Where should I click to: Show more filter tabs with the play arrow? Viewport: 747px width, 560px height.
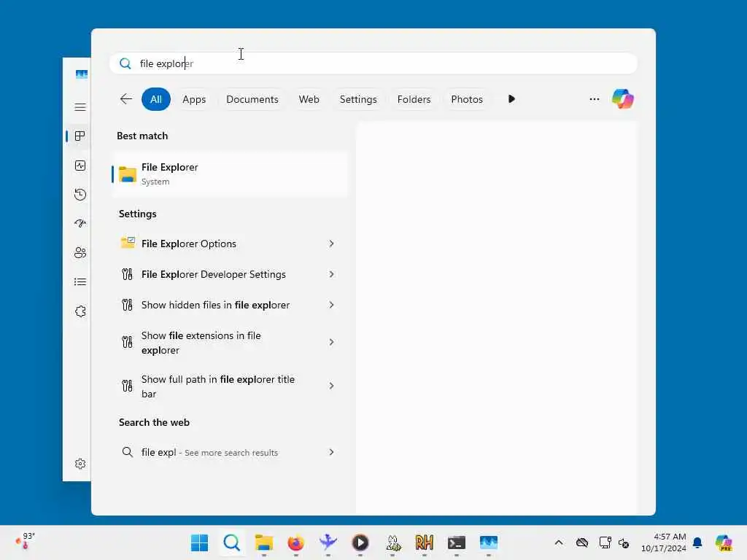point(511,99)
